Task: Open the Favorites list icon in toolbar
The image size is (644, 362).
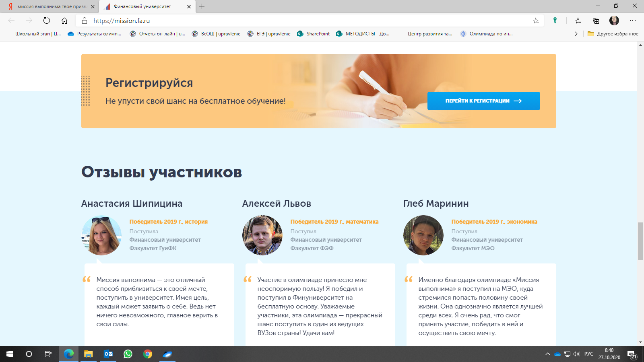Action: coord(578,21)
